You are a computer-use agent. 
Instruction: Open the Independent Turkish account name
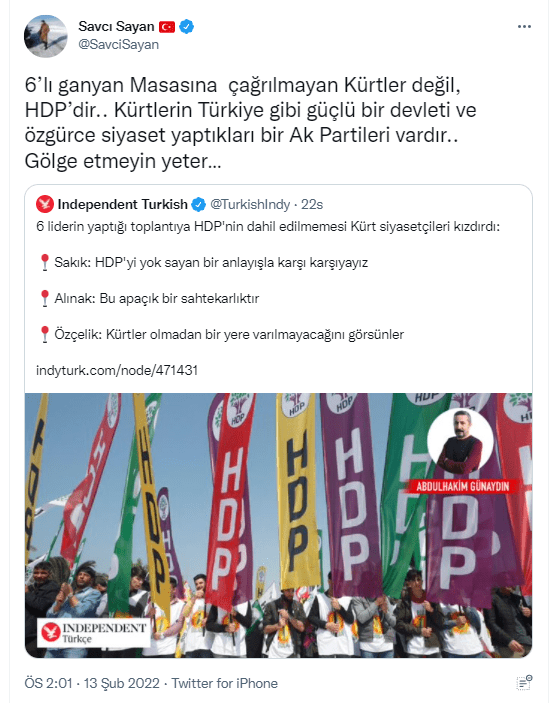(122, 204)
